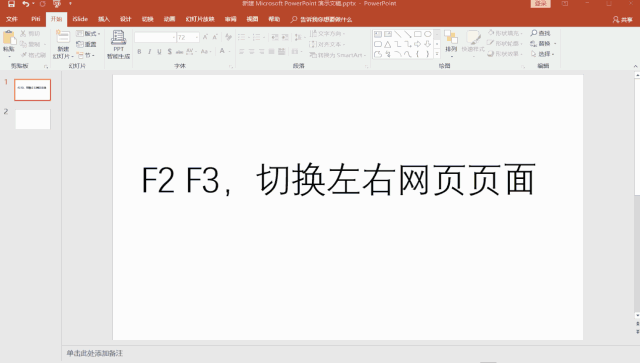Clear all formatting icon

tap(229, 37)
